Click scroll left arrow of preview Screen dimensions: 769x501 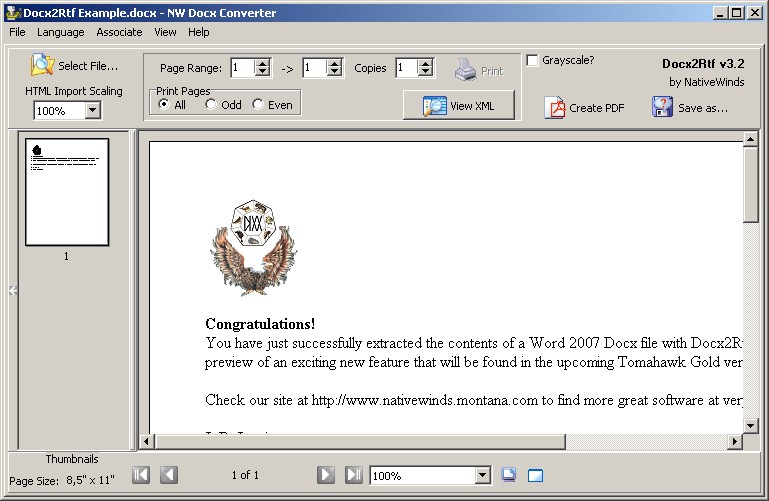[x=146, y=441]
